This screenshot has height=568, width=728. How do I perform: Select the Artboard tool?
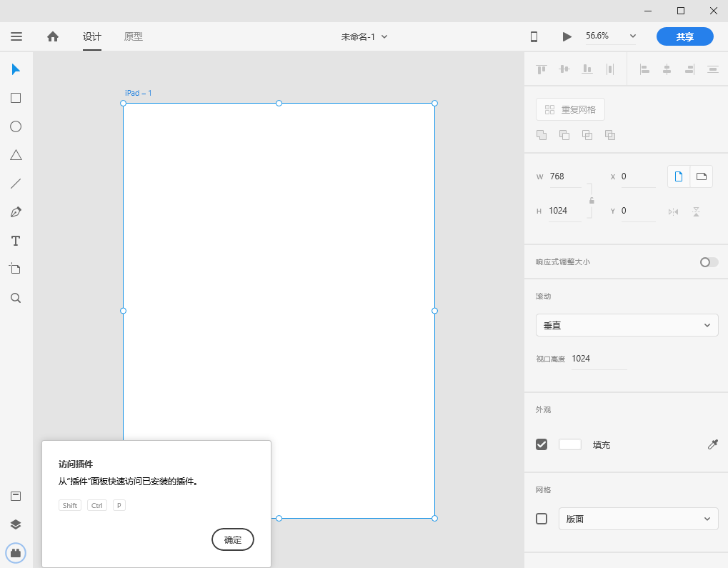tap(15, 269)
